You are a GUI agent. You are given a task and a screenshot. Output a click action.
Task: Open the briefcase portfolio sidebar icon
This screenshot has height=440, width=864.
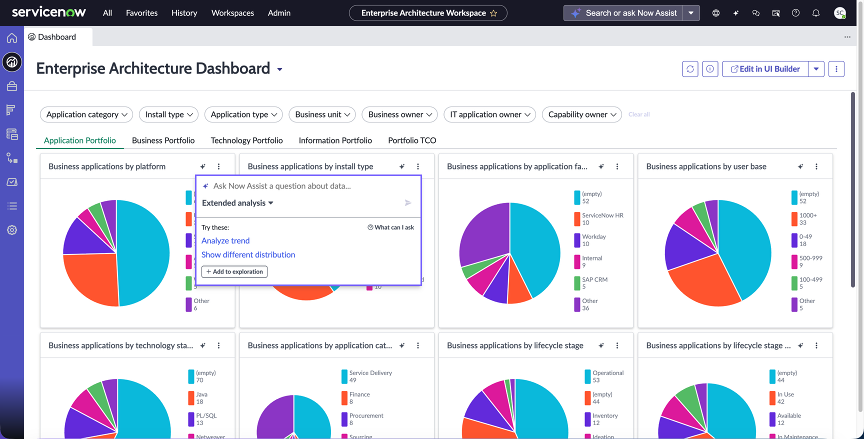click(12, 86)
